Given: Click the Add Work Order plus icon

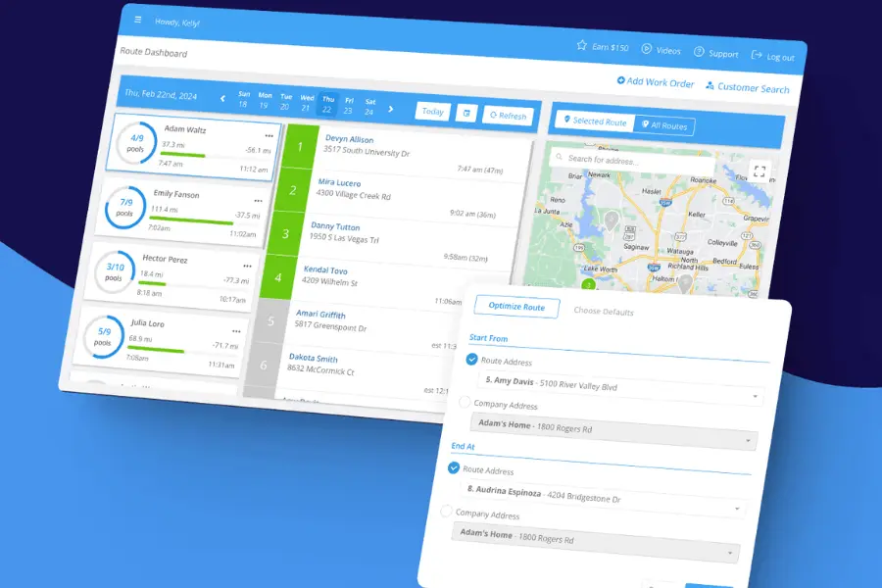Looking at the screenshot, I should click(620, 80).
